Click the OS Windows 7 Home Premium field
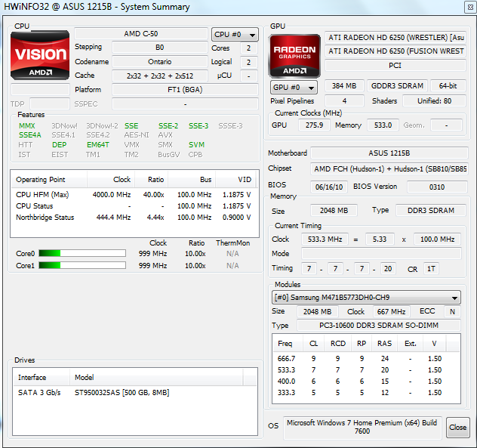477x448 pixels. click(362, 428)
